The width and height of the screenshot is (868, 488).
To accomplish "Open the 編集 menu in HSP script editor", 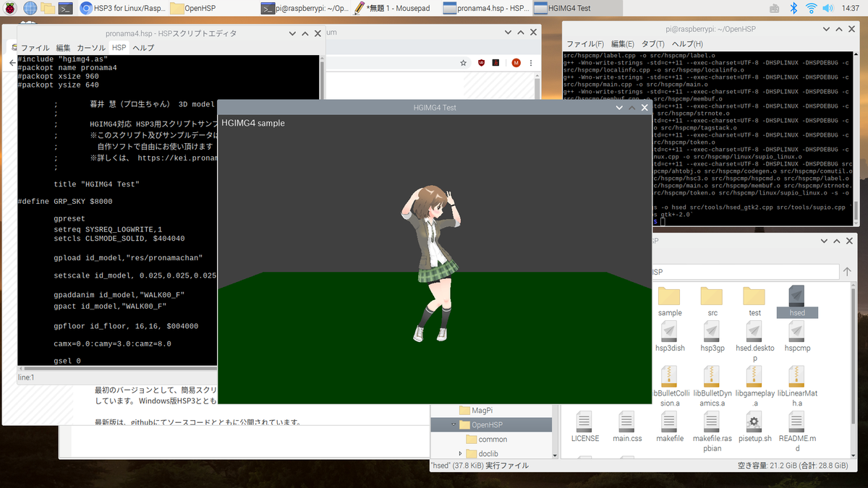I will coord(64,48).
